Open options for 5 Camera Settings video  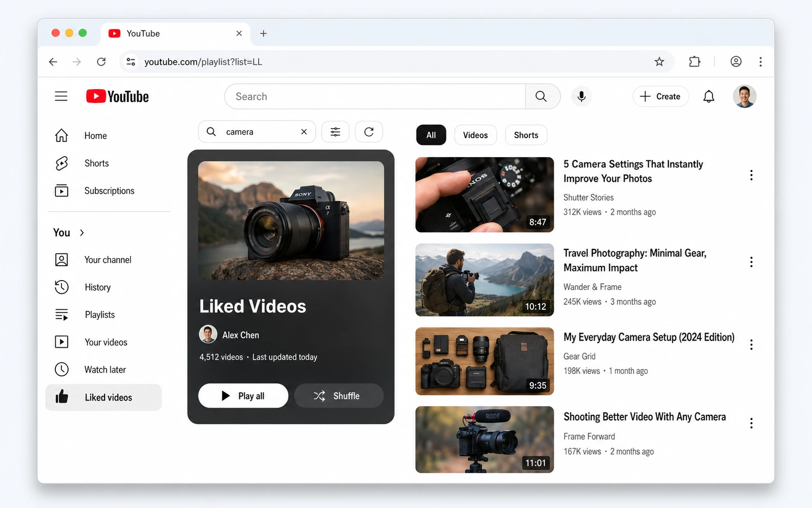(751, 175)
